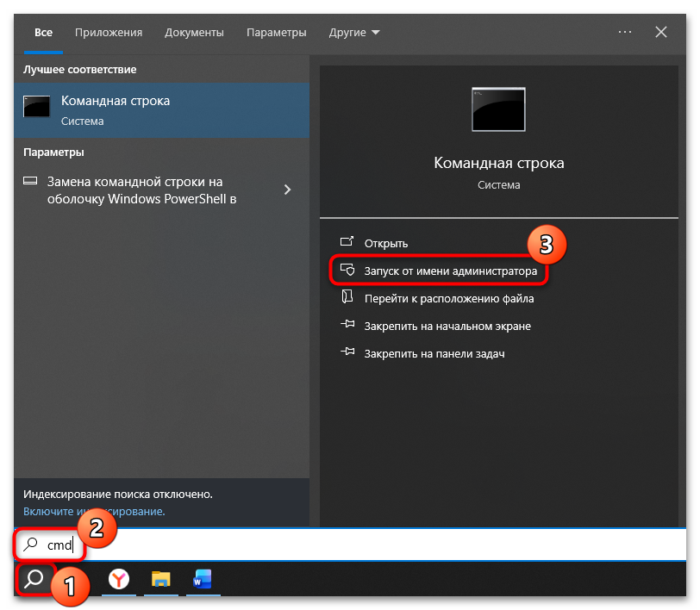Click the Система label in the preview pane

coord(498,184)
